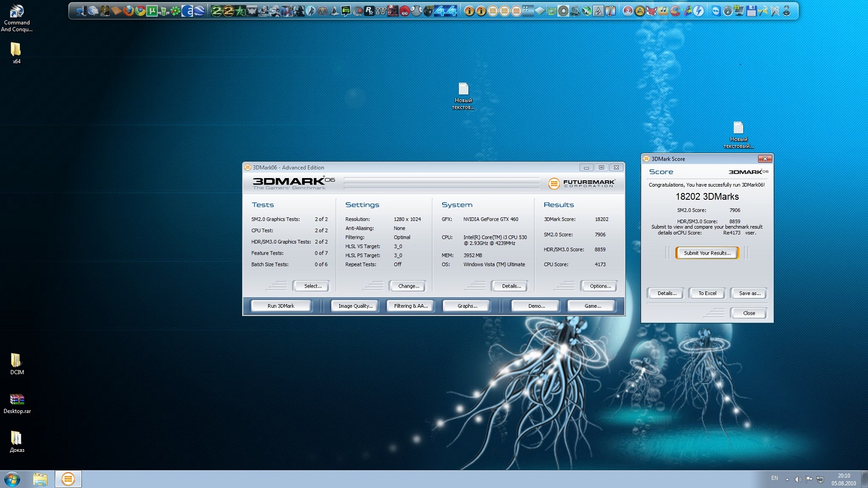Switch to 3DMark06 taskbar button
868x488 pixels.
click(x=68, y=479)
